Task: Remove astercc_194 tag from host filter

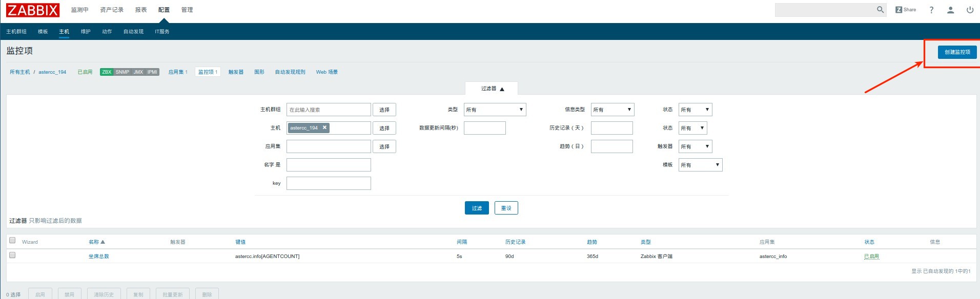Action: (324, 127)
